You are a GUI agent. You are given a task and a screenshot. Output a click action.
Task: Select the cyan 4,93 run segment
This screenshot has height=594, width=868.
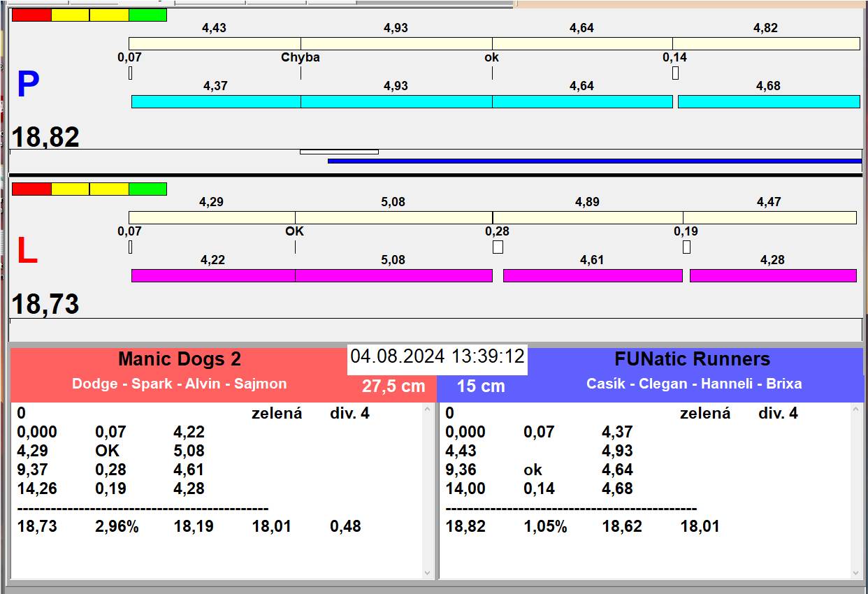coord(396,102)
